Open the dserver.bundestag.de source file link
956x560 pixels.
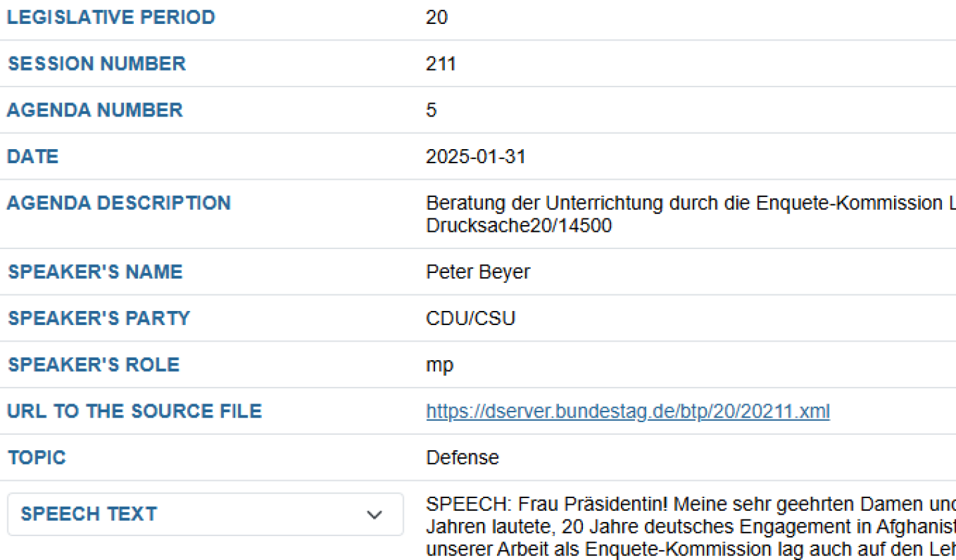coord(628,412)
